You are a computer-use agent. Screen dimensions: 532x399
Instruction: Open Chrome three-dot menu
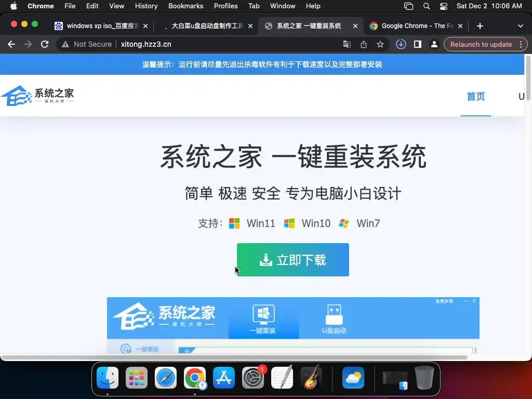pyautogui.click(x=521, y=45)
